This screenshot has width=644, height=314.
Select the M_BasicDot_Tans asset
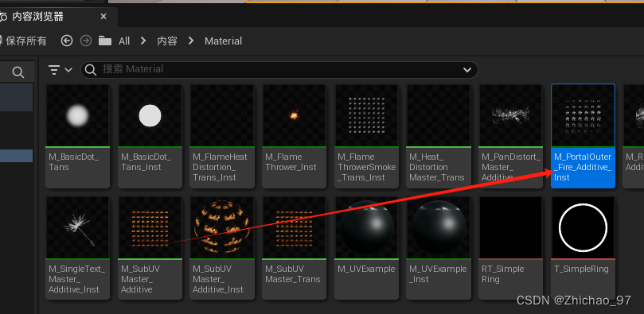pyautogui.click(x=78, y=136)
